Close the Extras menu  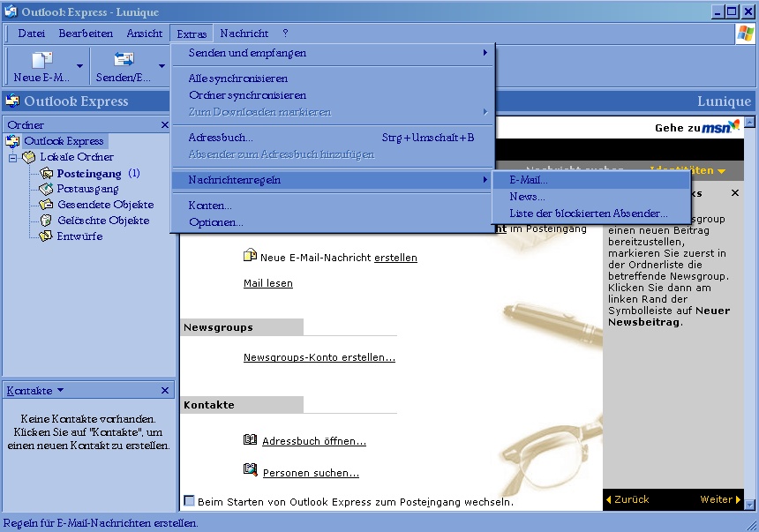[x=192, y=34]
